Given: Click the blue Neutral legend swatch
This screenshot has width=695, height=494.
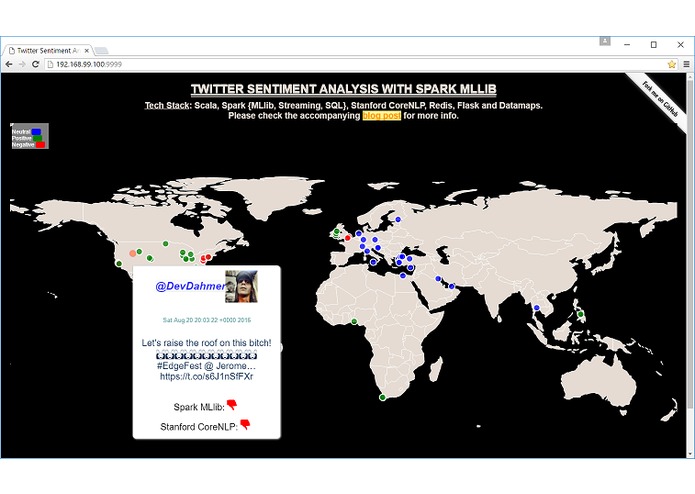Looking at the screenshot, I should tap(36, 132).
